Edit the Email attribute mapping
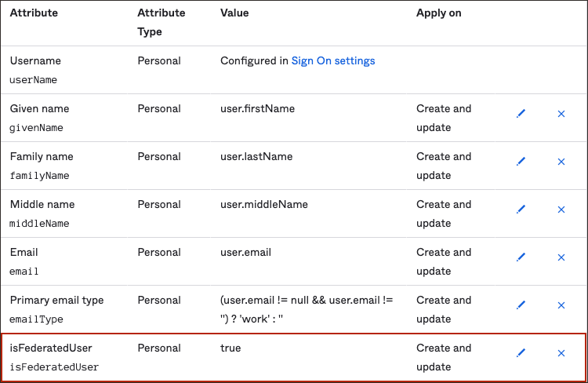The image size is (588, 383). [x=521, y=257]
